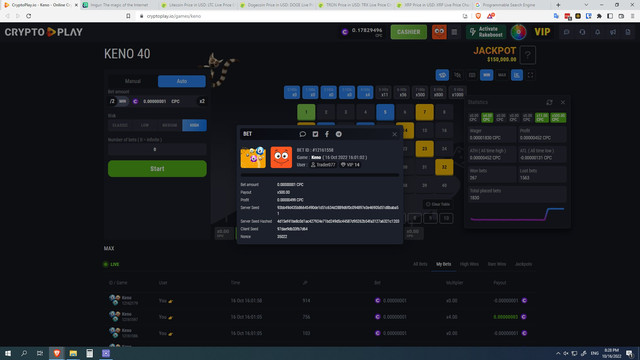Screen dimensions: 640x360
Task: Click the orange avatar icon in header
Action: tap(439, 32)
